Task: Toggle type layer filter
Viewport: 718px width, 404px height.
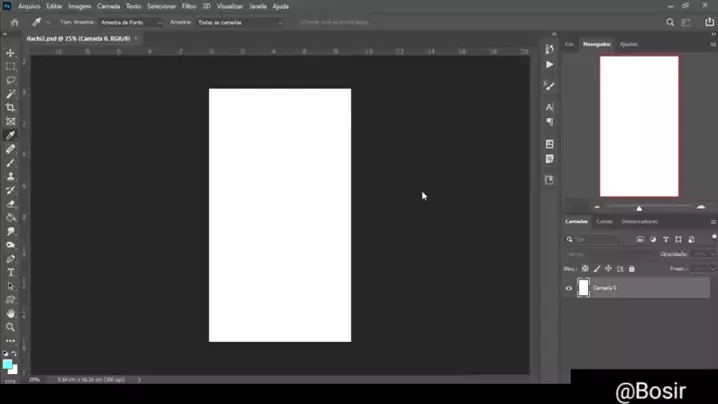Action: (x=666, y=240)
